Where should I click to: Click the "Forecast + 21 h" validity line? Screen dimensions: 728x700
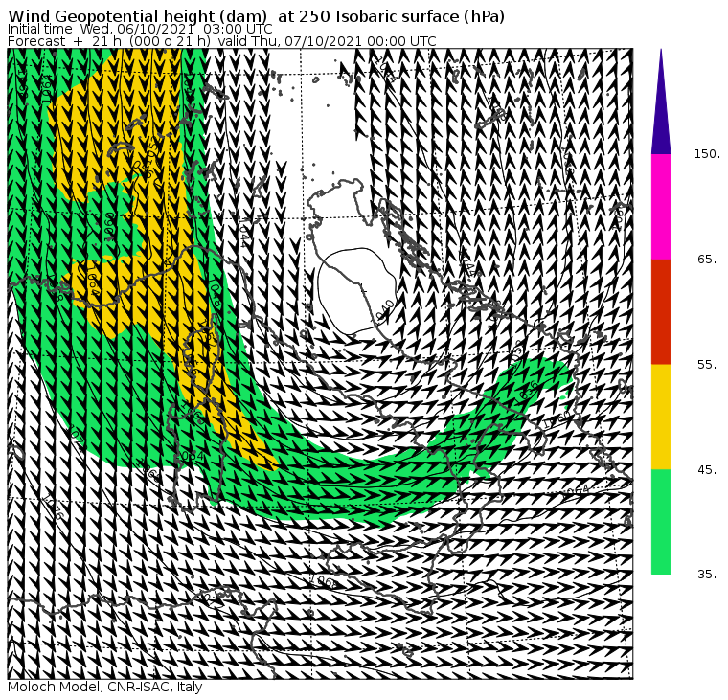pyautogui.click(x=222, y=41)
